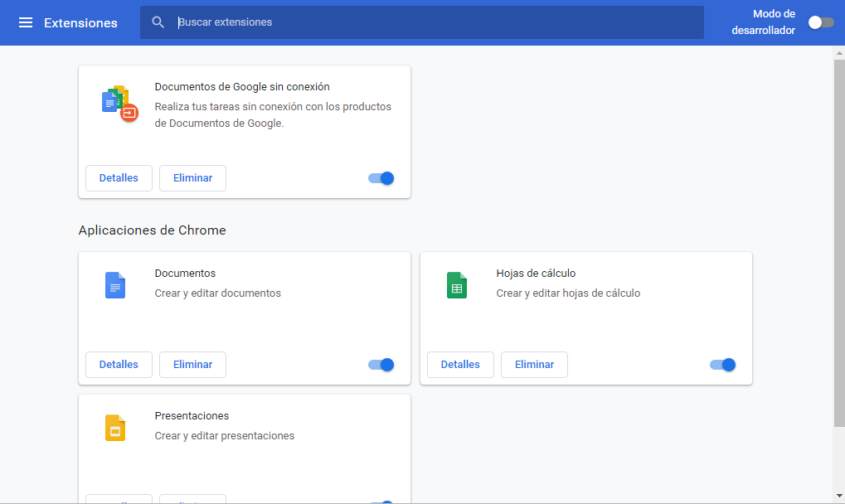Open the hamburger main menu

pos(26,22)
